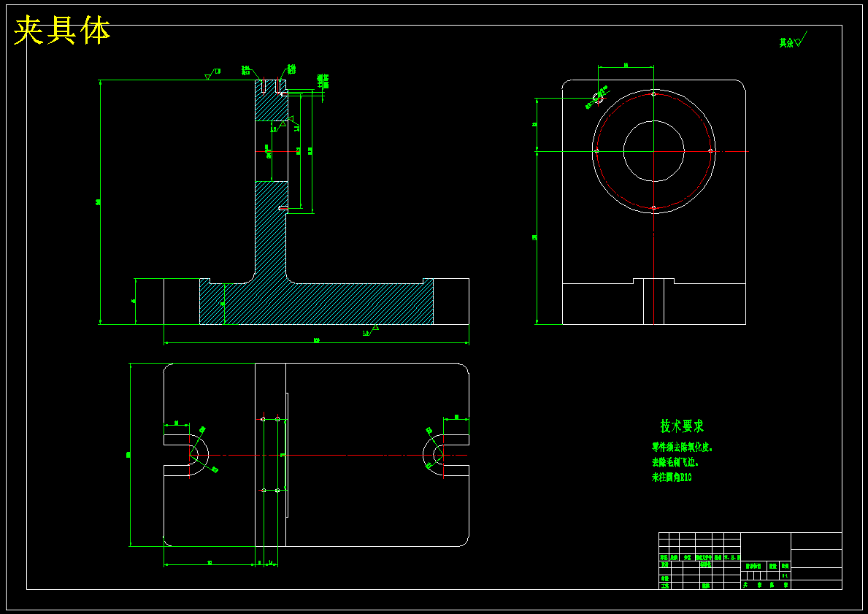
Task: Pick the top small hole on the red bolt circle
Action: (x=654, y=93)
